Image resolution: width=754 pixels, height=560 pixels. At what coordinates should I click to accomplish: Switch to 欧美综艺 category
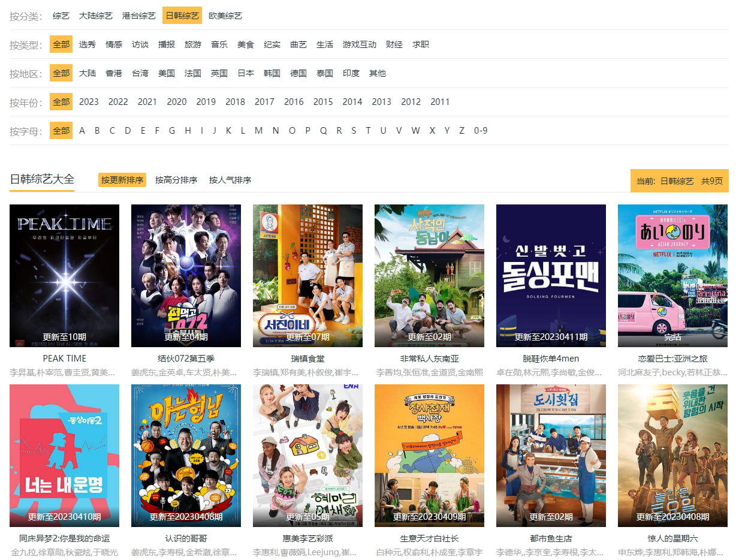[225, 16]
